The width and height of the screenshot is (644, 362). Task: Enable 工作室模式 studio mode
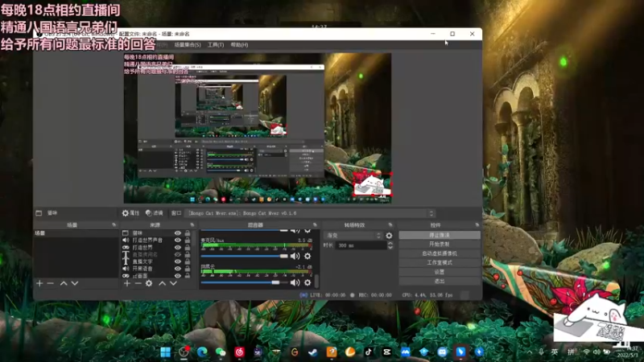coord(440,263)
